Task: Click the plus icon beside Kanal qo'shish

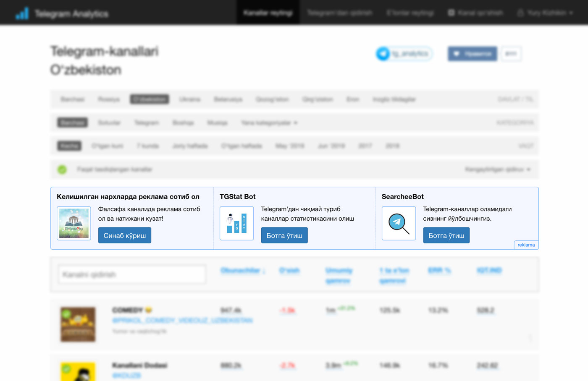Action: coord(451,13)
